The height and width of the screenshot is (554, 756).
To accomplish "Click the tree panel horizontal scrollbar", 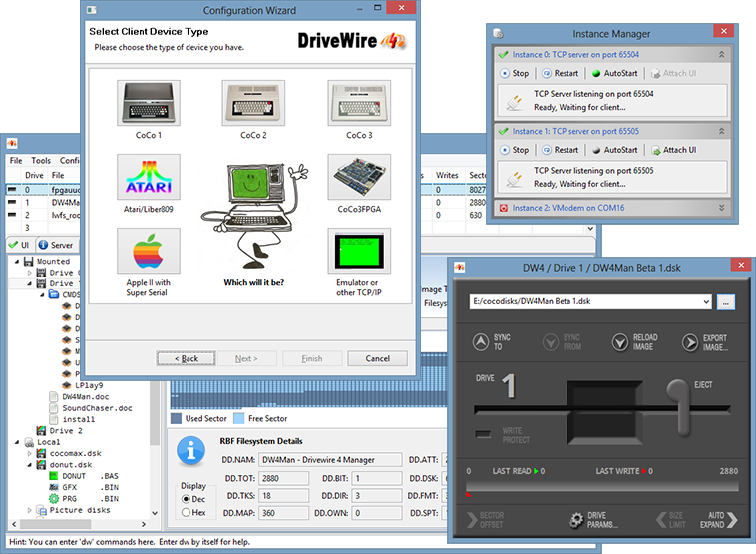I will (79, 524).
